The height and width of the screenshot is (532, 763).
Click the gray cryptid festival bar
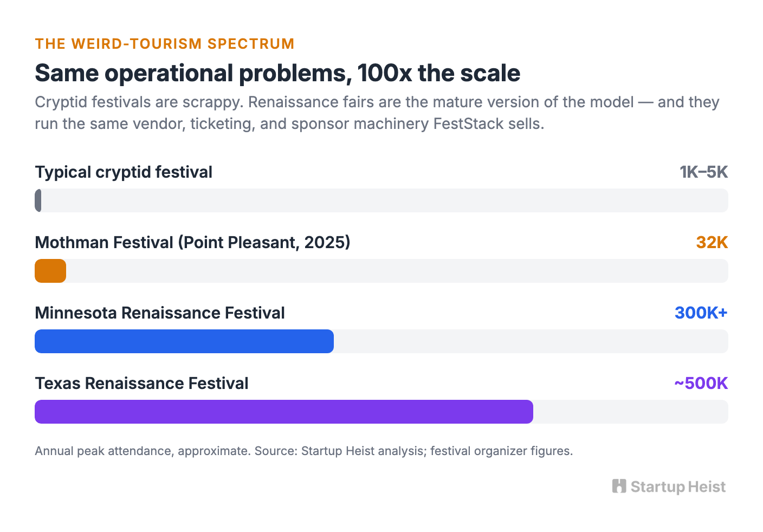pos(38,200)
